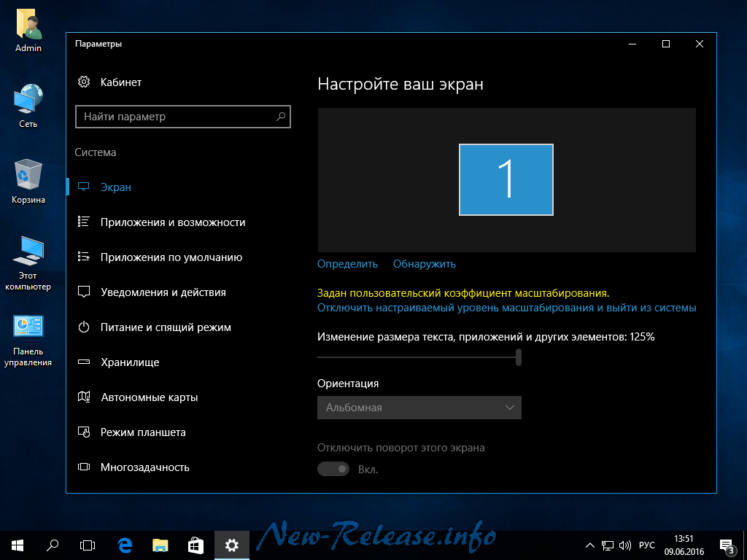Go to Питание и спящий режим section

pyautogui.click(x=166, y=327)
